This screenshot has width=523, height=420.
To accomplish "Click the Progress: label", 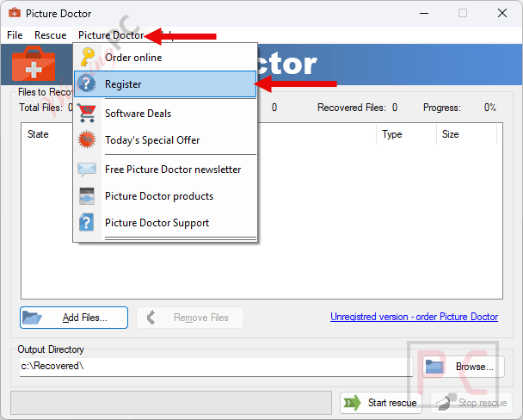I will [442, 108].
